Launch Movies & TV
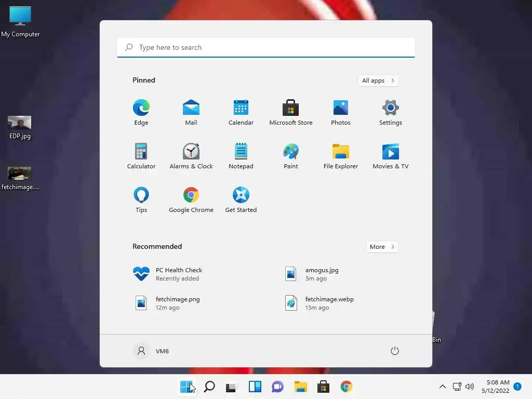532x399 pixels. coord(391,156)
